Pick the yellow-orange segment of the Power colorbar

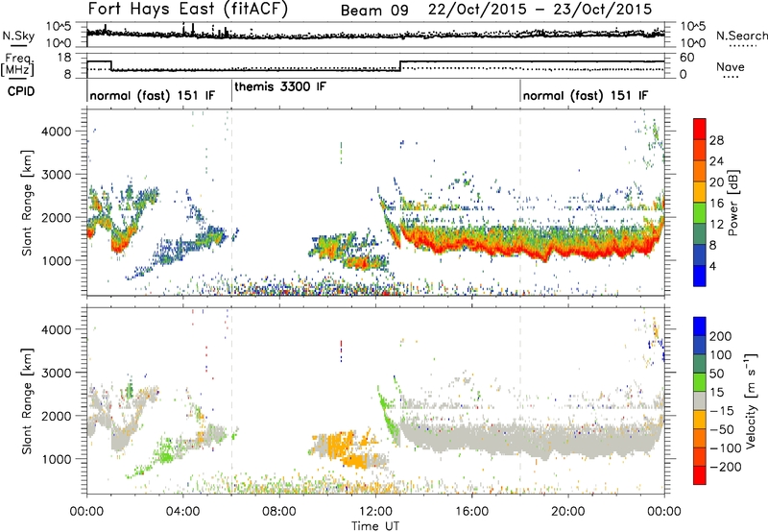coord(700,192)
